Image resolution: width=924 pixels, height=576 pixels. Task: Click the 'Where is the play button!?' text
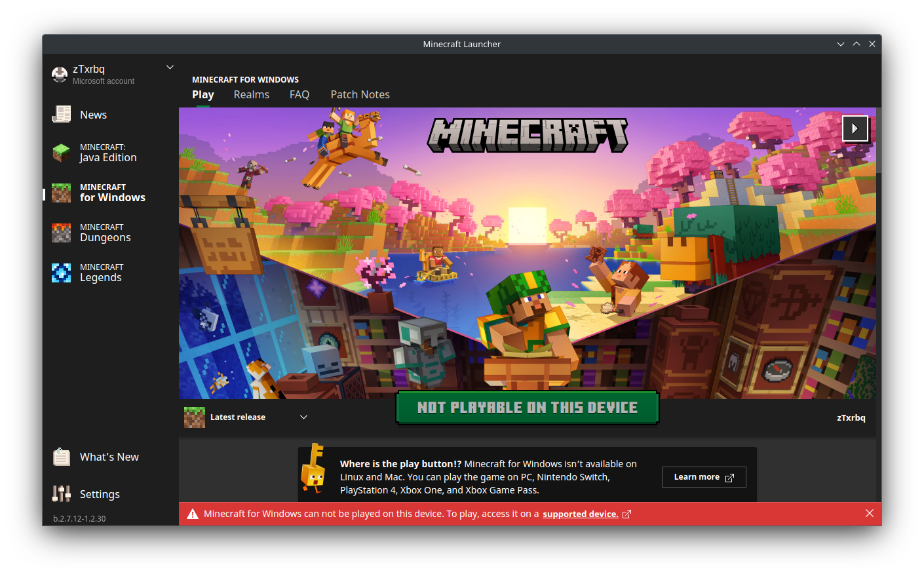click(x=400, y=464)
